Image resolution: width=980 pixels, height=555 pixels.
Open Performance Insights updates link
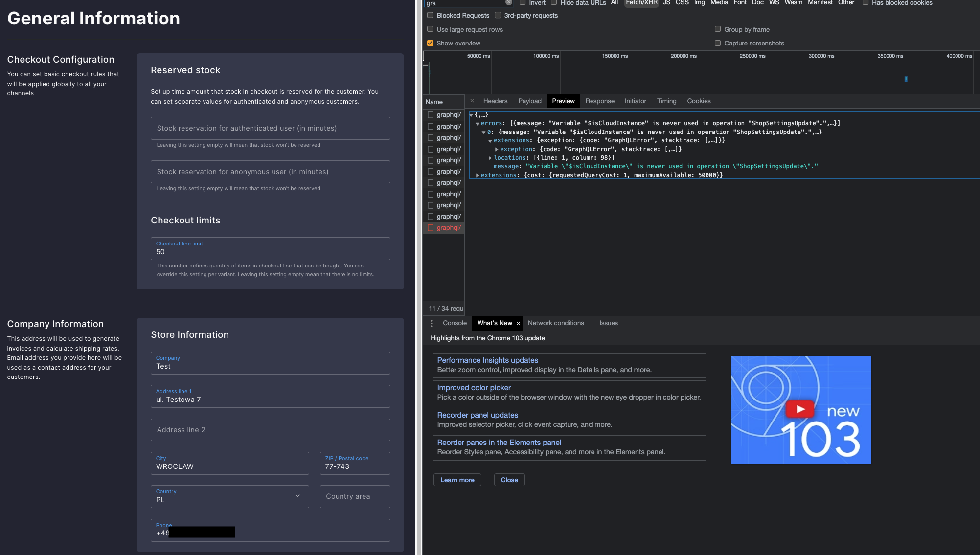pyautogui.click(x=488, y=360)
